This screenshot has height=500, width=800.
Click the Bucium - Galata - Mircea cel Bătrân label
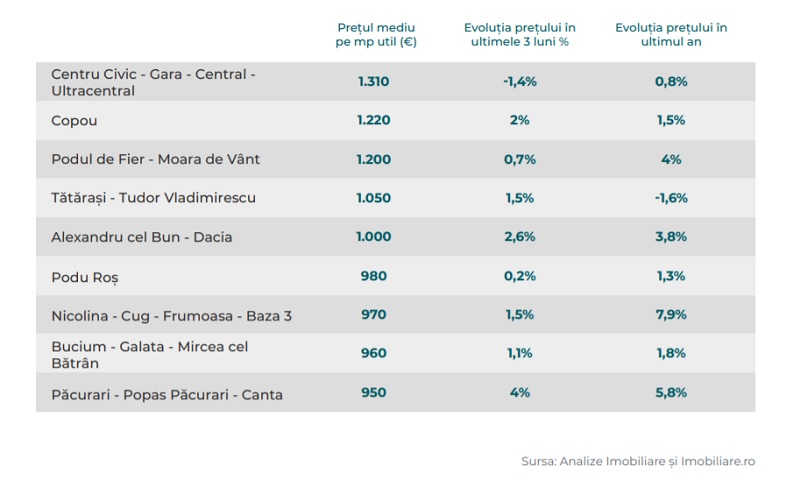pos(149,355)
